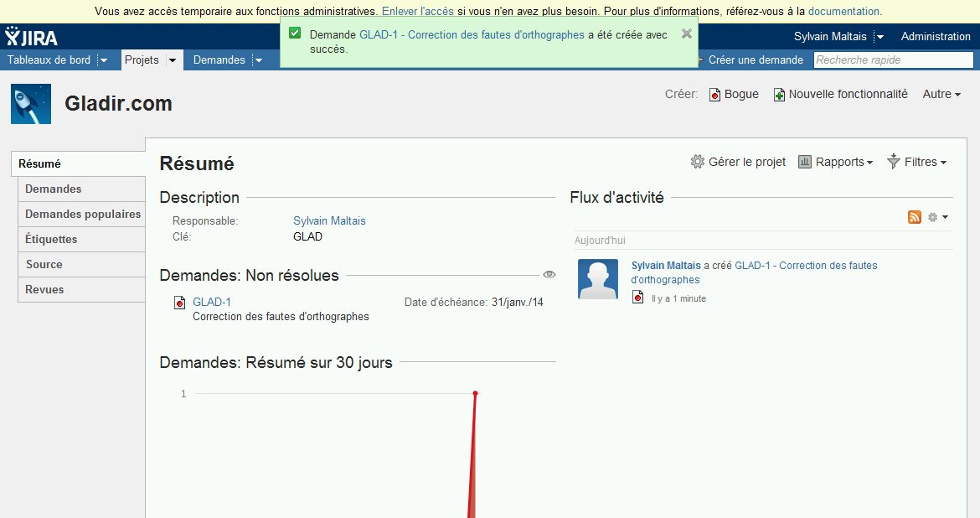This screenshot has width=980, height=518.
Task: Click the Bogue bug icon beside Créer
Action: pos(714,95)
